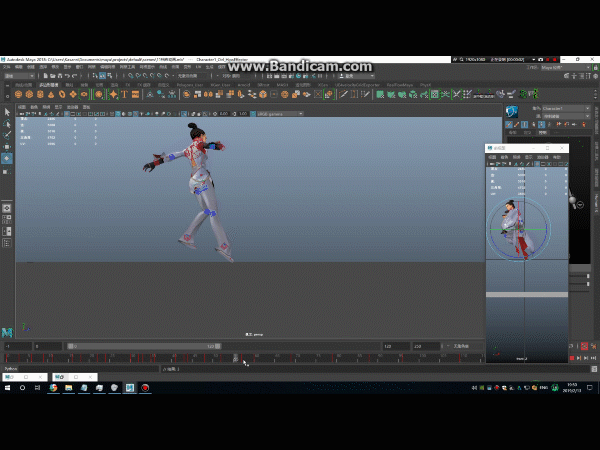600x450 pixels.
Task: Select the Lasso tool in toolbox
Action: (x=7, y=124)
